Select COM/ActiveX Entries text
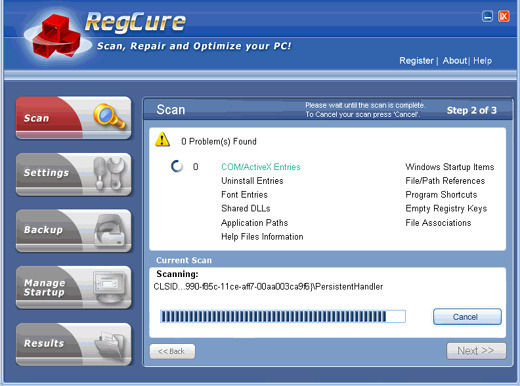This screenshot has height=386, width=520. [x=261, y=167]
